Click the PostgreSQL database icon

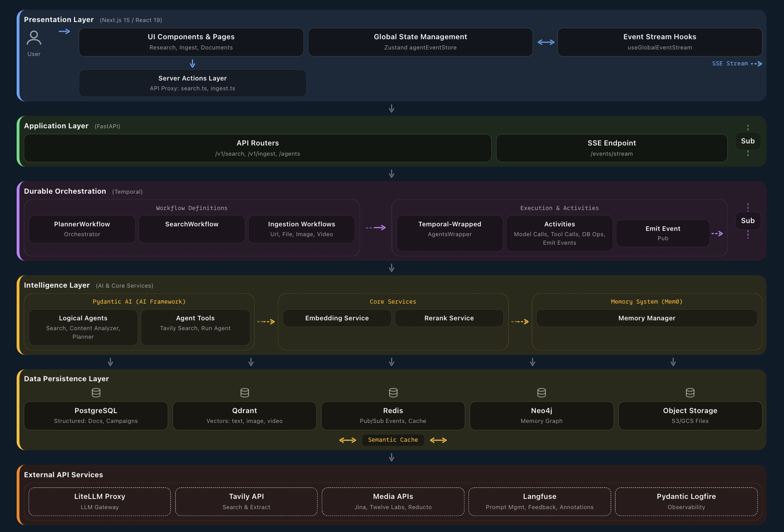tap(96, 393)
